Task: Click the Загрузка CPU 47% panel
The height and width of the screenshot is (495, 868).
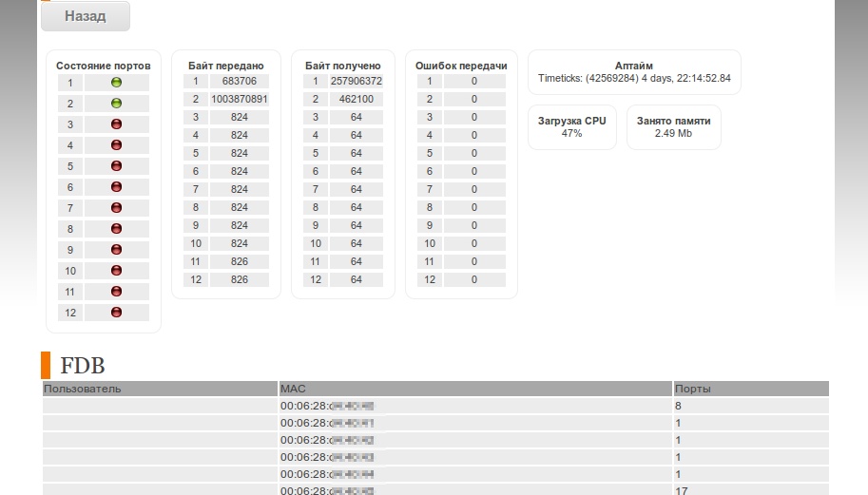Action: tap(571, 127)
